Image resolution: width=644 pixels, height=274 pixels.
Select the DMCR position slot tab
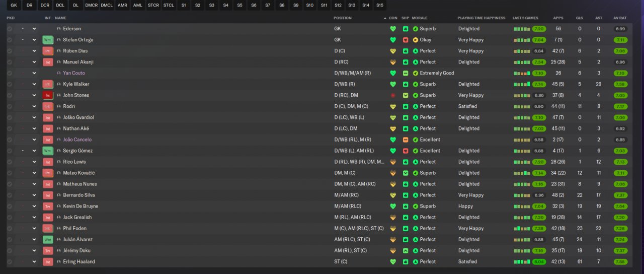coord(92,5)
